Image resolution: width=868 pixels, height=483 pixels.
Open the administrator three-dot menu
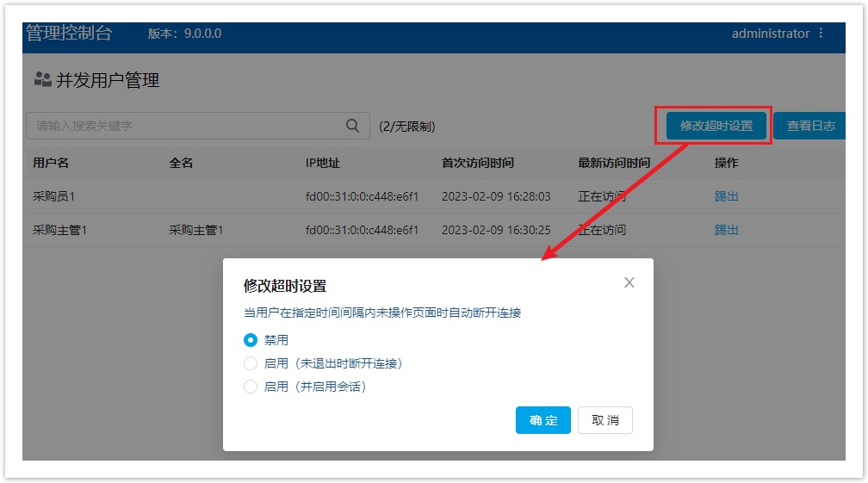(821, 34)
